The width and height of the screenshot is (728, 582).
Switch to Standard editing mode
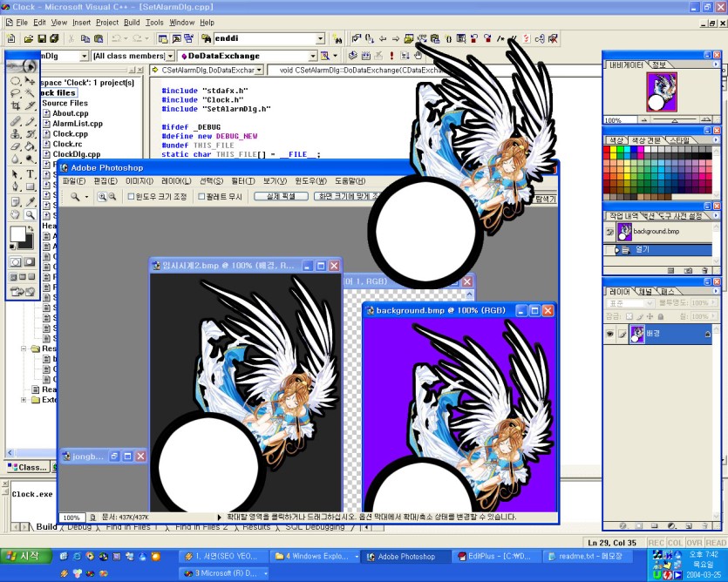[x=16, y=262]
